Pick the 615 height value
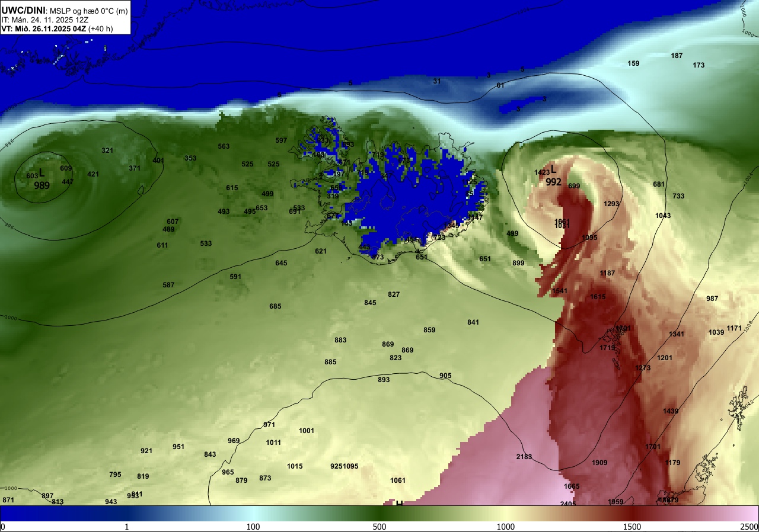 point(232,188)
